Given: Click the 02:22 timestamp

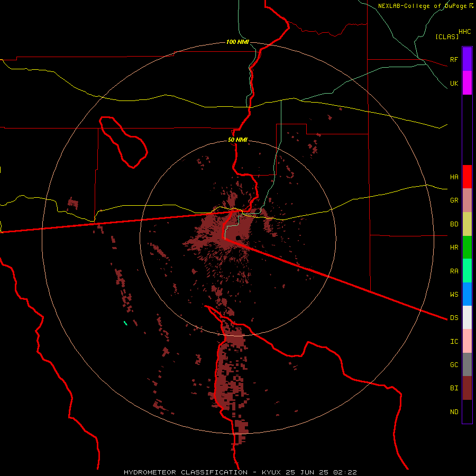Looking at the screenshot, I should point(344,472).
